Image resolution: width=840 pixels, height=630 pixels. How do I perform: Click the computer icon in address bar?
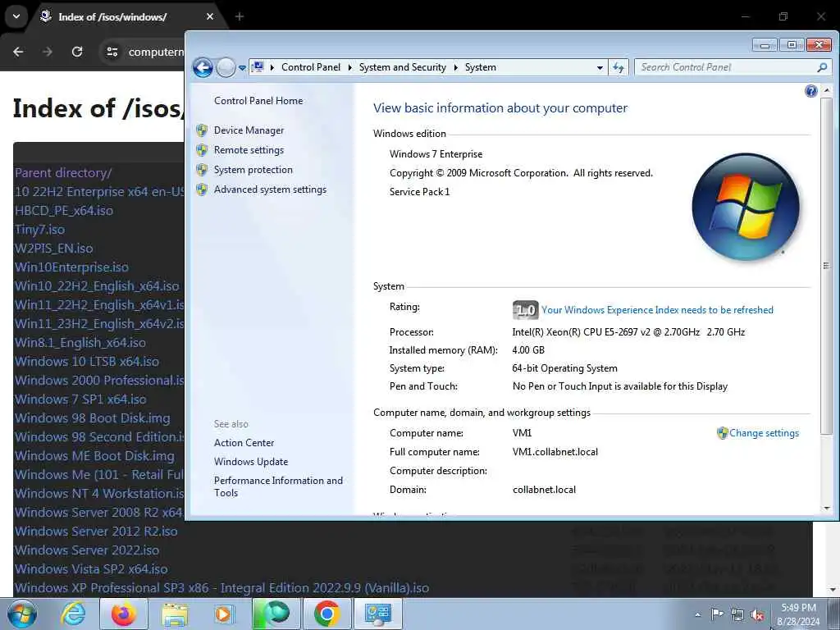tap(258, 67)
